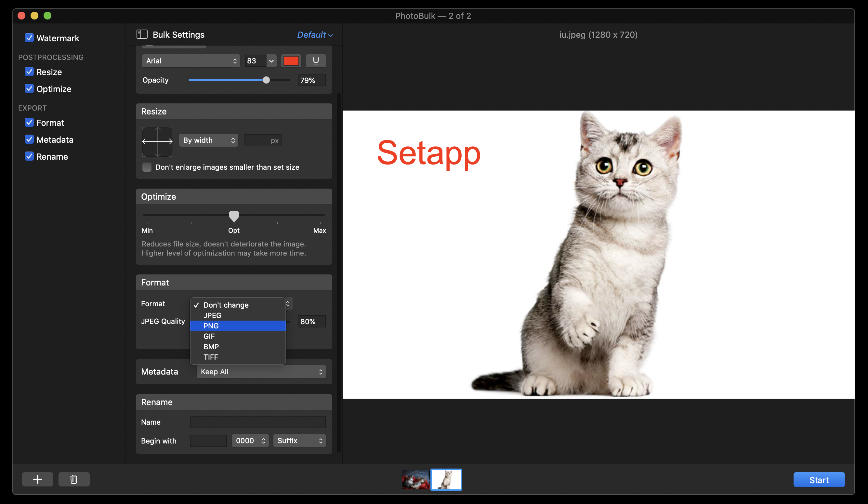Image resolution: width=868 pixels, height=504 pixels.
Task: Toggle the Resize postprocessing option
Action: coord(29,72)
